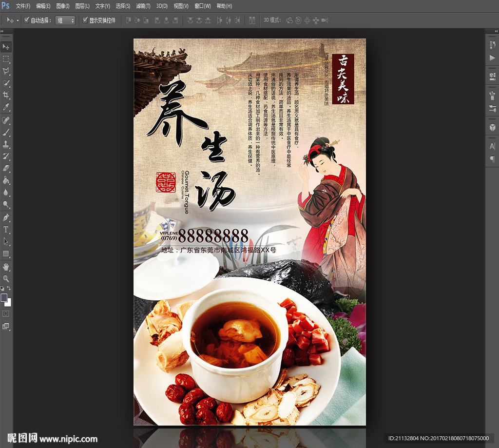Select the Pen tool
The height and width of the screenshot is (448, 499).
[x=6, y=218]
